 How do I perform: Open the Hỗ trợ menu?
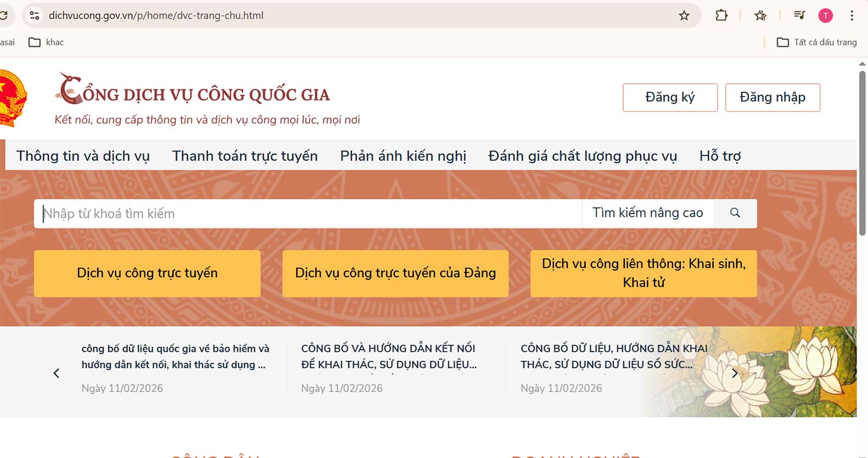coord(720,156)
